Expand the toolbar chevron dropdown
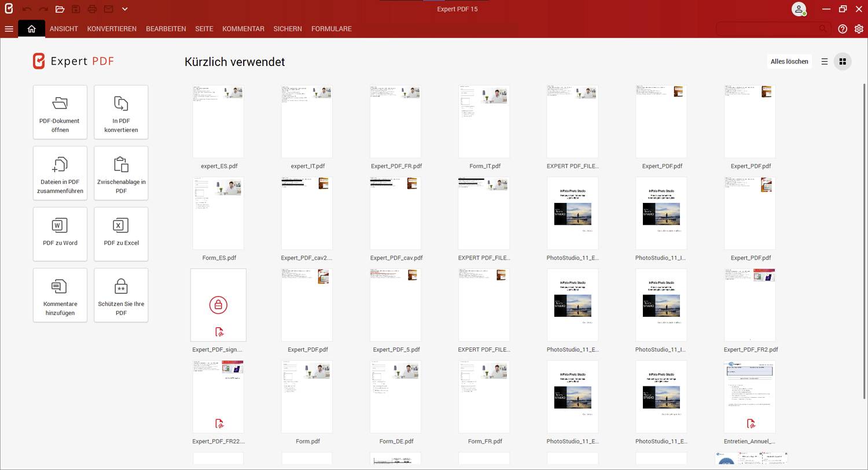868x470 pixels. click(x=125, y=9)
